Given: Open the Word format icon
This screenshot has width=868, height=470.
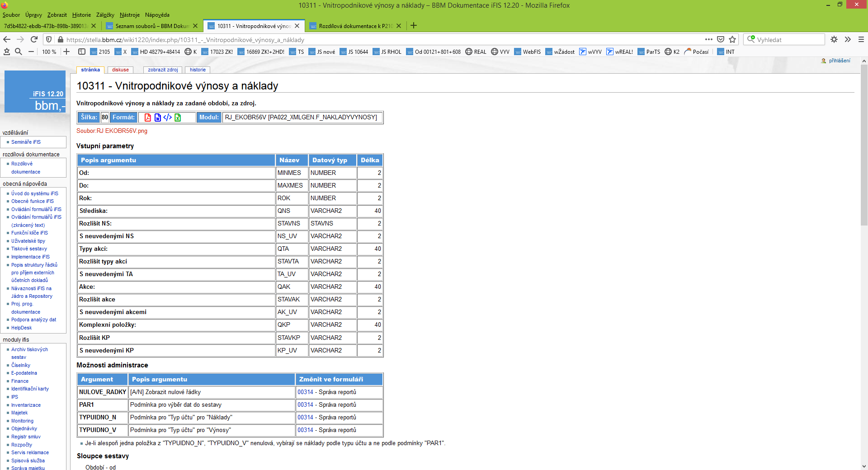Looking at the screenshot, I should click(x=157, y=117).
